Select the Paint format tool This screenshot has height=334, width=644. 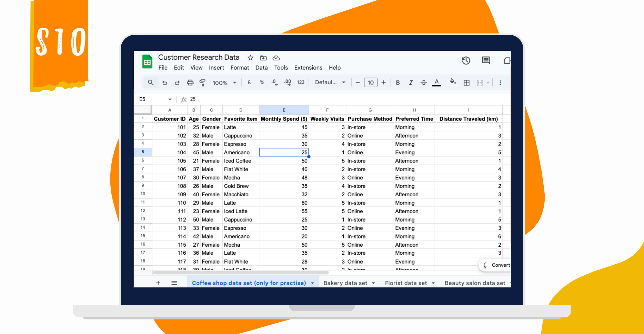[x=203, y=82]
